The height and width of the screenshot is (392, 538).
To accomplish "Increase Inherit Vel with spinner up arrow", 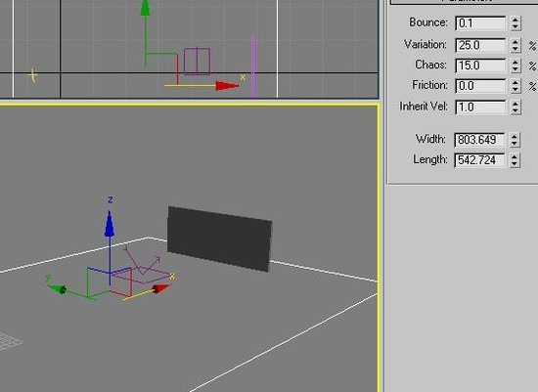I will click(x=516, y=104).
